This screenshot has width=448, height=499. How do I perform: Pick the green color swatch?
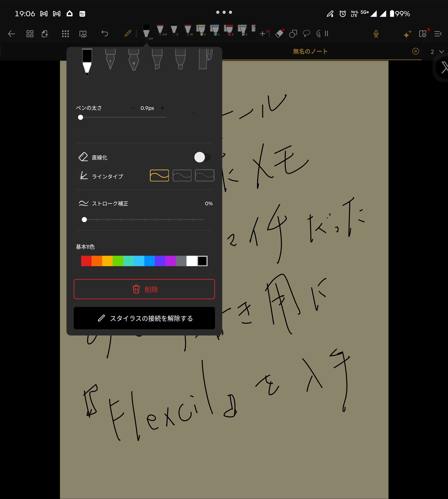pos(118,261)
